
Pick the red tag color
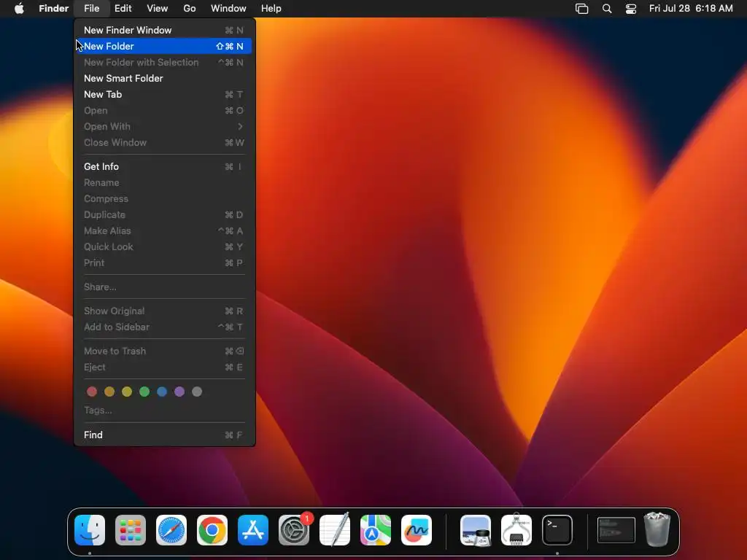(x=92, y=392)
